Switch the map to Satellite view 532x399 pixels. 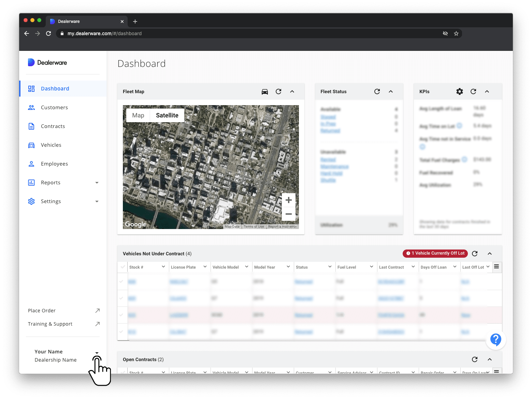tap(167, 115)
